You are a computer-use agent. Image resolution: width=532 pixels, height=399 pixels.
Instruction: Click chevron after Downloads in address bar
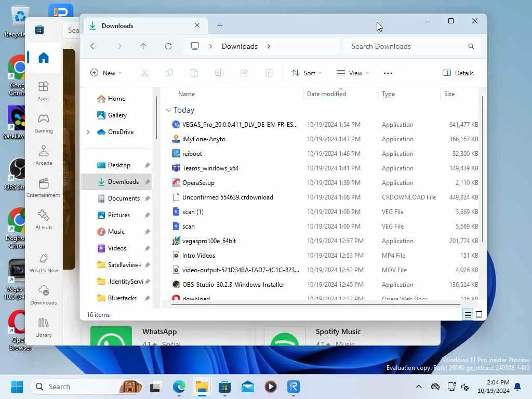coord(269,46)
